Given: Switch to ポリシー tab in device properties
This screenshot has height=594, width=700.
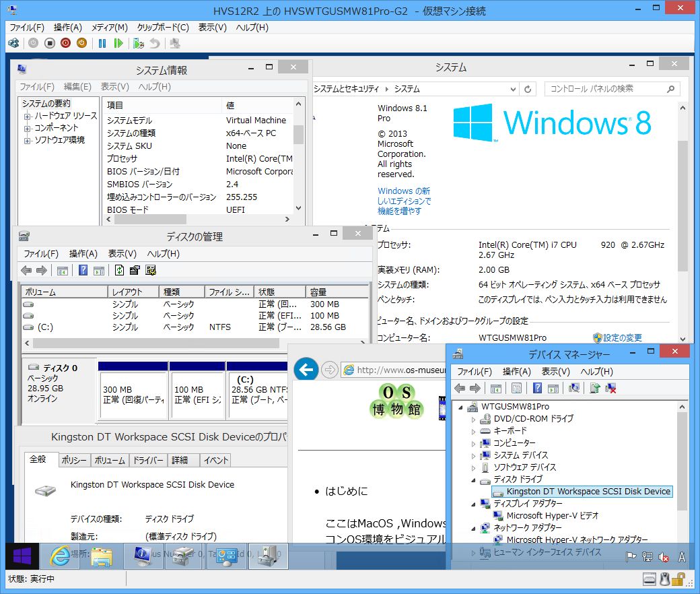Looking at the screenshot, I should coord(73,460).
